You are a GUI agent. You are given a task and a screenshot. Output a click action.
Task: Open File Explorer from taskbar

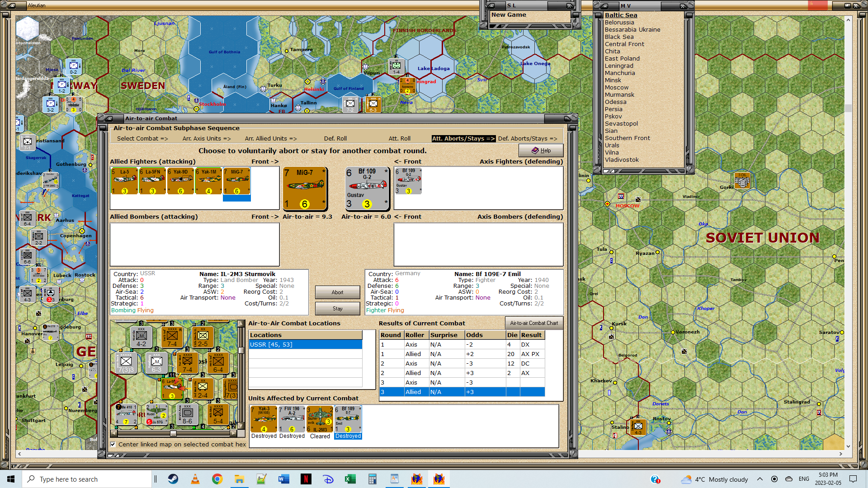tap(240, 479)
